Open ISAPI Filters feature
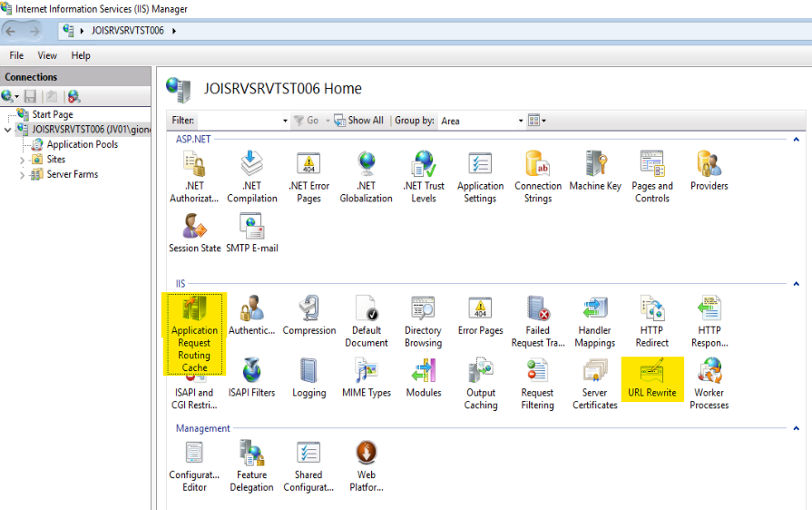This screenshot has width=812, height=510. click(x=251, y=378)
